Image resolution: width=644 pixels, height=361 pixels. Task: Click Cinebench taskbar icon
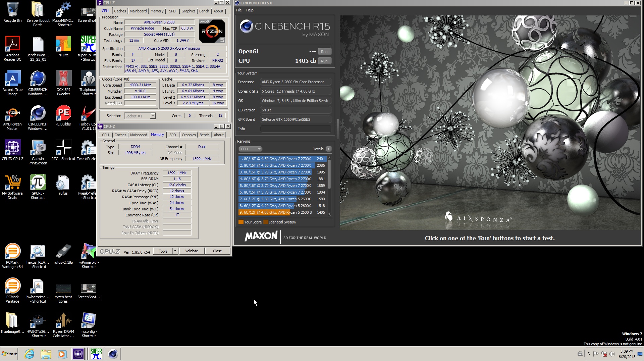pos(113,354)
